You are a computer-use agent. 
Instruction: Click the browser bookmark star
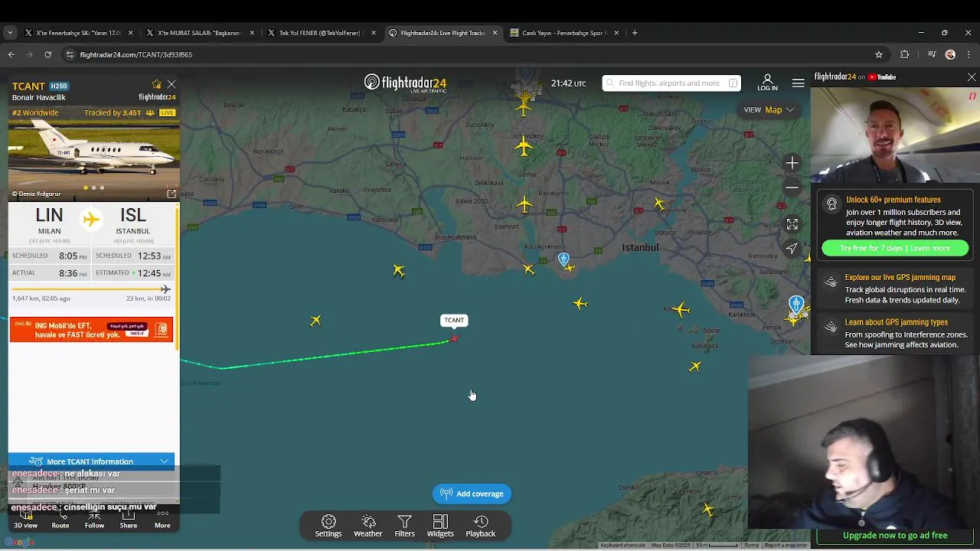click(879, 54)
